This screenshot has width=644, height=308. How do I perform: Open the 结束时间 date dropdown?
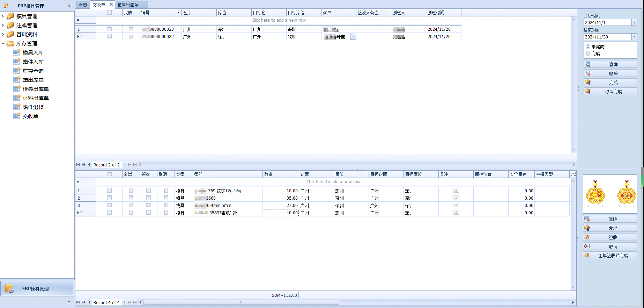pos(634,37)
